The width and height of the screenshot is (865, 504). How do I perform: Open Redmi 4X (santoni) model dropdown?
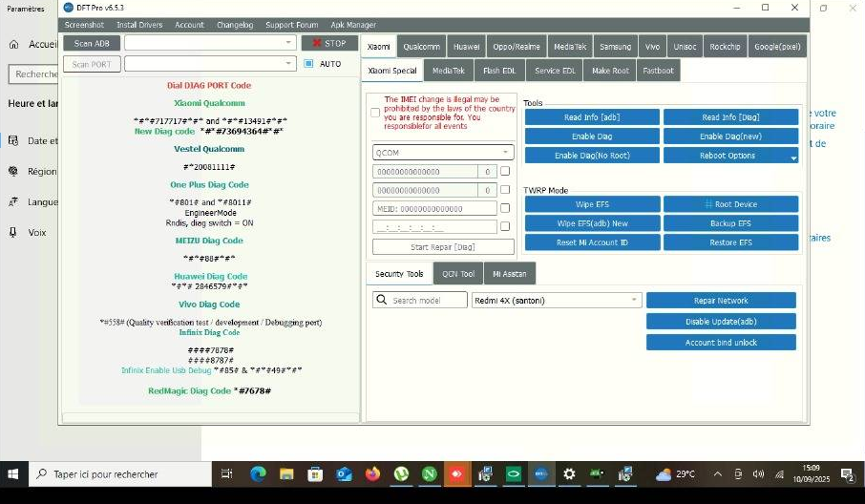tap(557, 300)
